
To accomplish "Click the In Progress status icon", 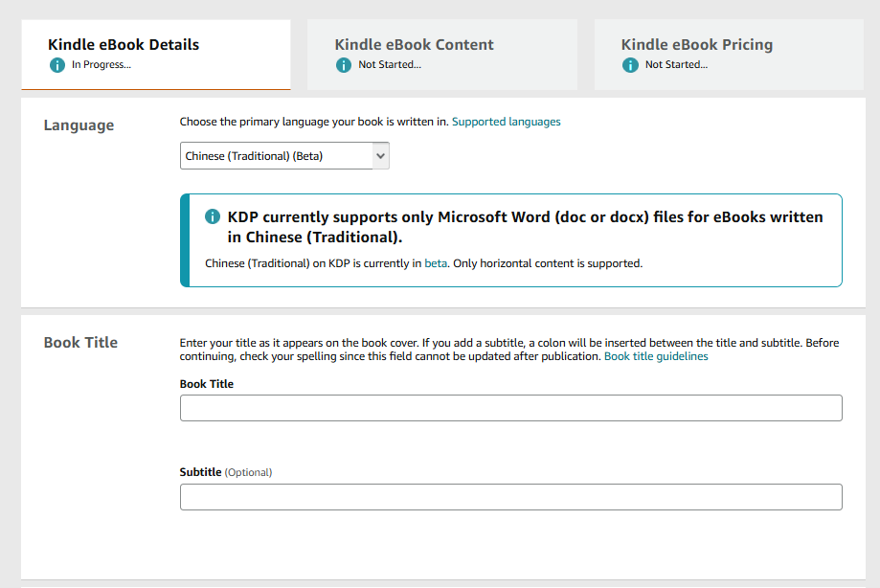I will click(x=56, y=65).
